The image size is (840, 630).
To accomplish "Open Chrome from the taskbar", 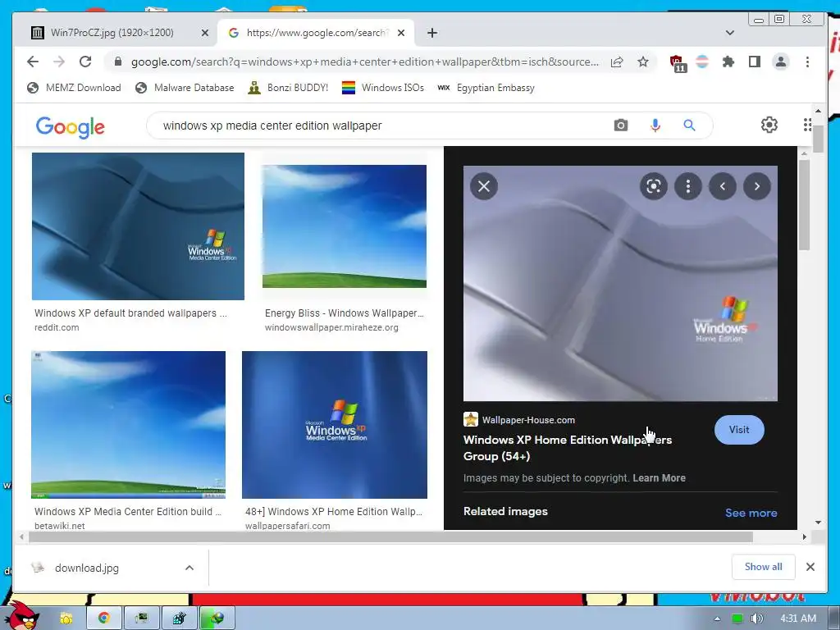I will (104, 619).
